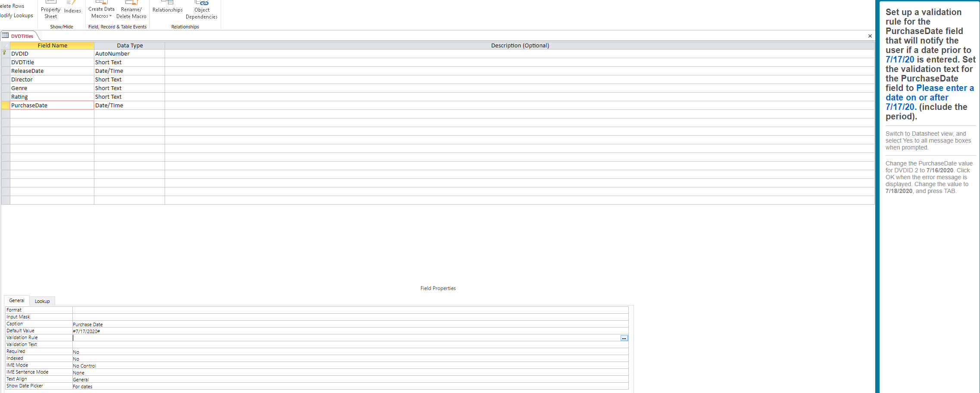This screenshot has height=393, width=980.
Task: Select the General properties tab
Action: 16,300
